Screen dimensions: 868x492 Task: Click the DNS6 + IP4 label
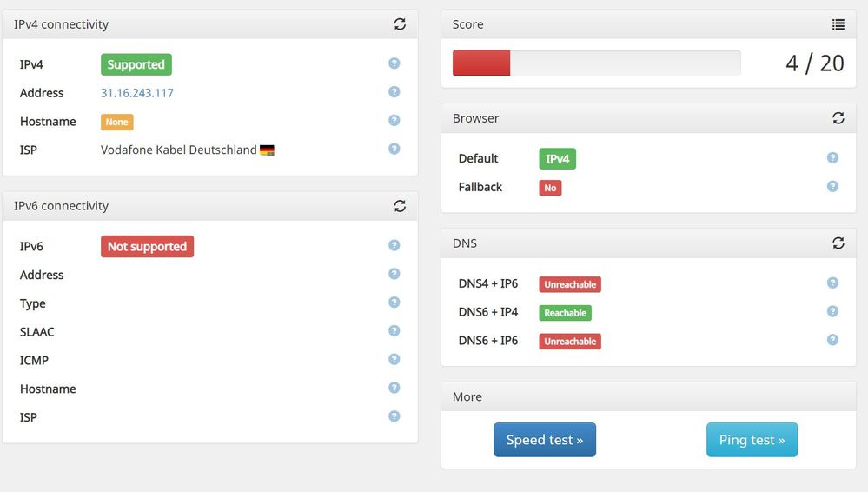(487, 312)
